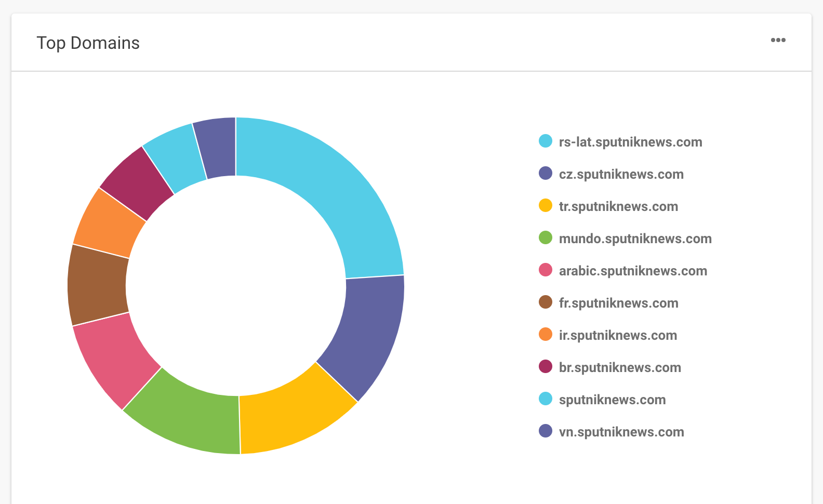This screenshot has width=823, height=504.
Task: Toggle arabic.sputniknews.com legend label
Action: coord(633,271)
